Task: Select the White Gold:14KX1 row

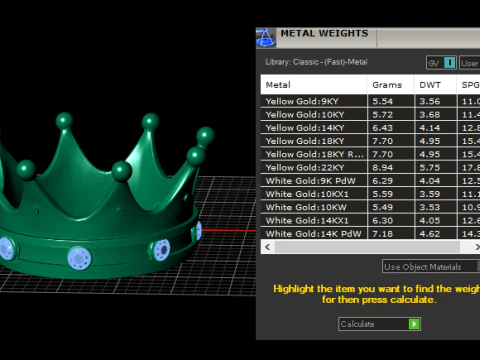Action: [x=370, y=220]
